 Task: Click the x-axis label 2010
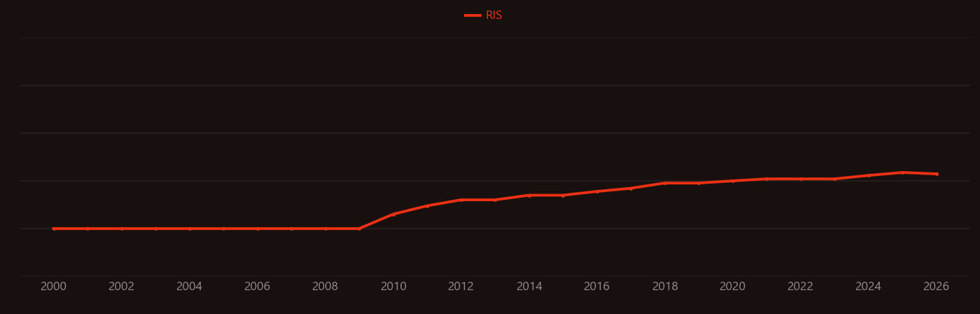pos(393,287)
